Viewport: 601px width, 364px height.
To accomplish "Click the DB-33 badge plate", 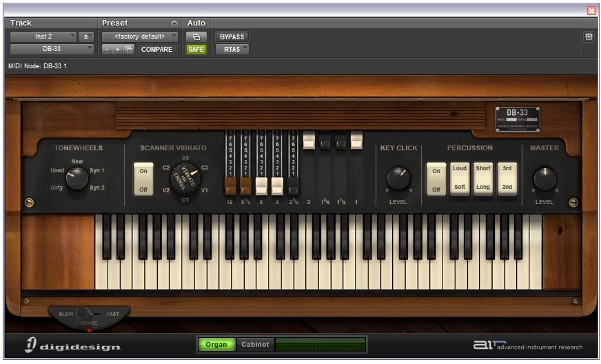I will [518, 119].
